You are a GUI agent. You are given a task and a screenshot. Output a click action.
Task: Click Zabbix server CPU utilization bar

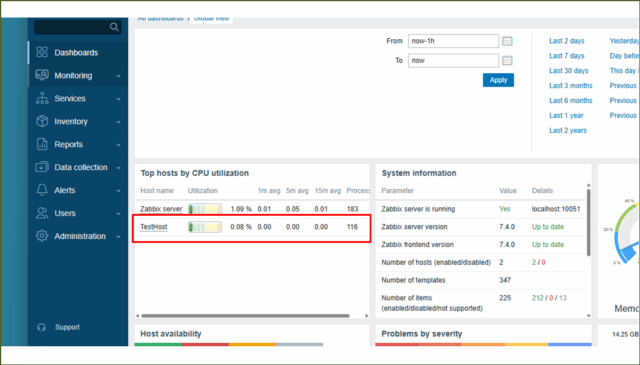click(x=205, y=209)
